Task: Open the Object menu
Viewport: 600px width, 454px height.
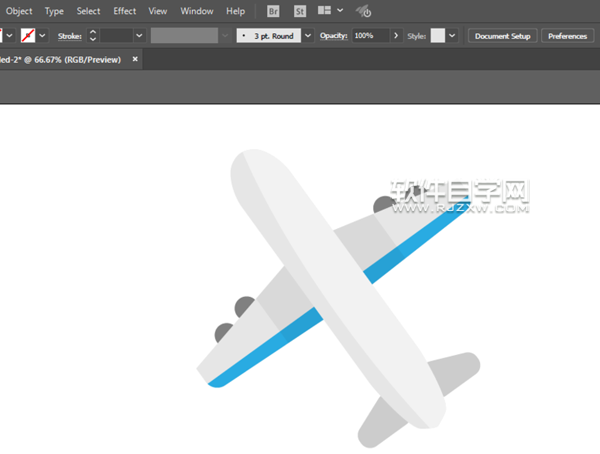Action: (19, 11)
